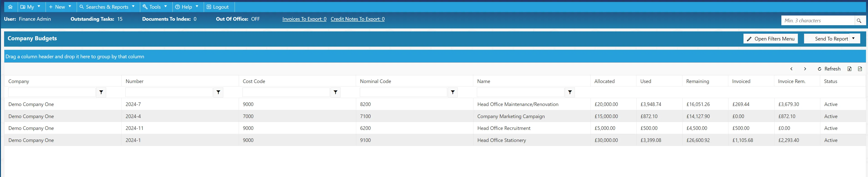Click remaining amount £14,127.90
This screenshot has height=177, width=868.
pyautogui.click(x=698, y=116)
